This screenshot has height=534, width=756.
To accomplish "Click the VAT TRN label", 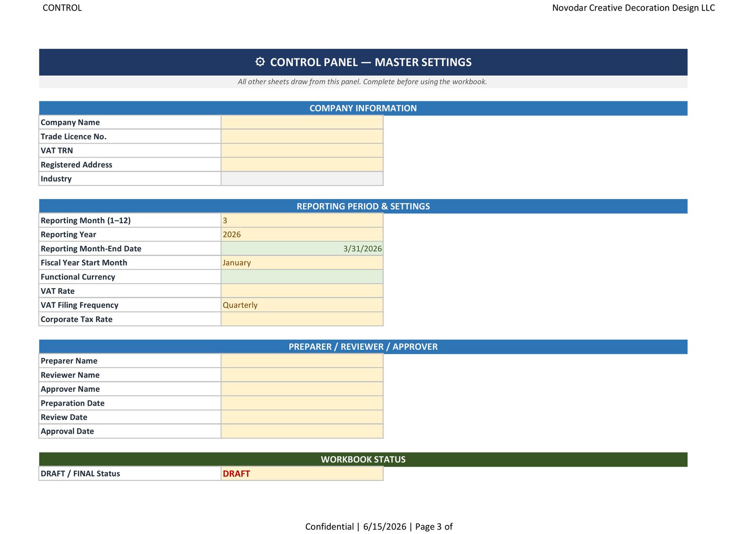I will coord(57,151).
